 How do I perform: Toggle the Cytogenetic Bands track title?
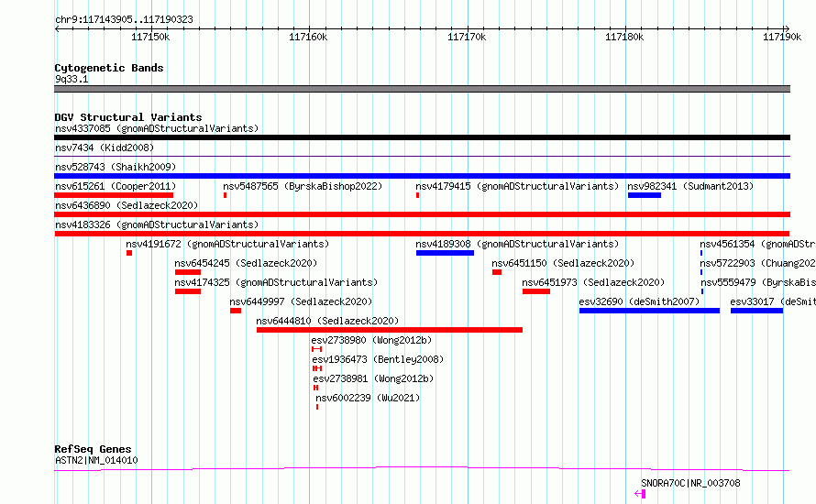(x=109, y=68)
